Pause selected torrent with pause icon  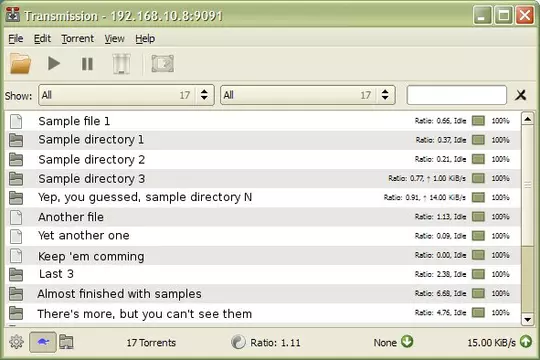pos(87,64)
